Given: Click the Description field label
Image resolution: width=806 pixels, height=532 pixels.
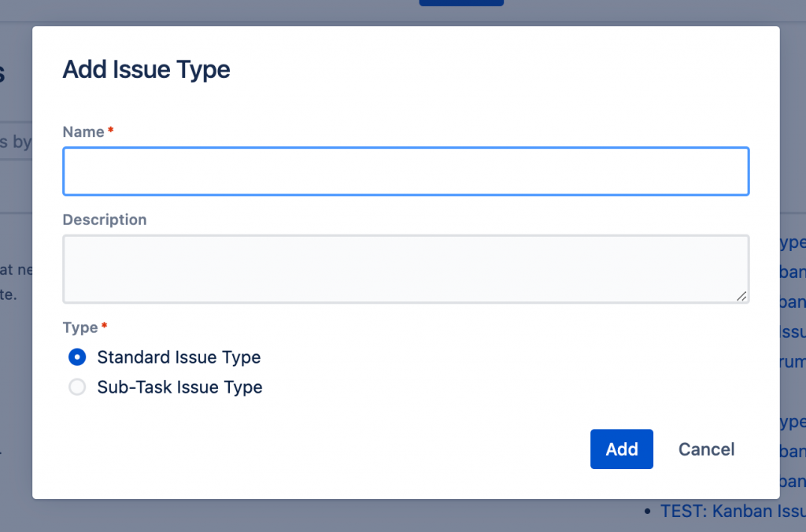Looking at the screenshot, I should (105, 220).
